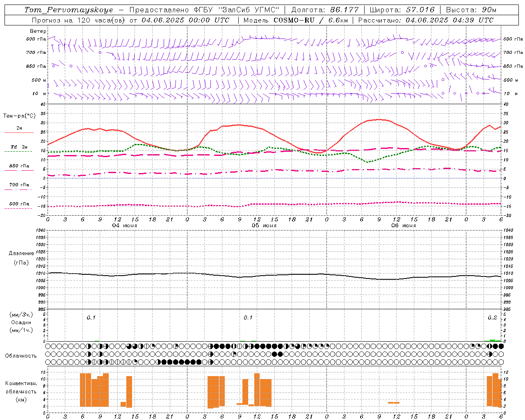Click the longitude value Долгота: 86.177
The width and height of the screenshot is (525, 420).
(325, 10)
